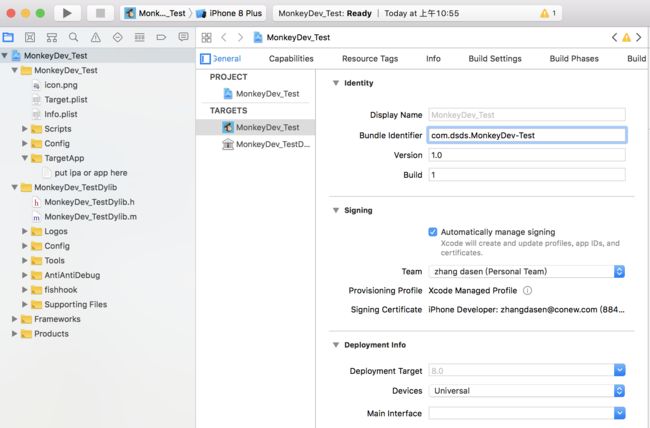
Task: Select the MonkeyDev_Test app target
Action: [x=256, y=127]
